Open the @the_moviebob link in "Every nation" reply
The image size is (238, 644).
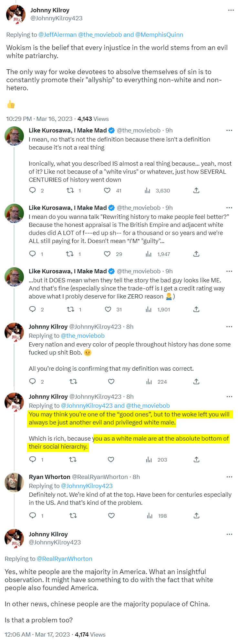[83, 336]
